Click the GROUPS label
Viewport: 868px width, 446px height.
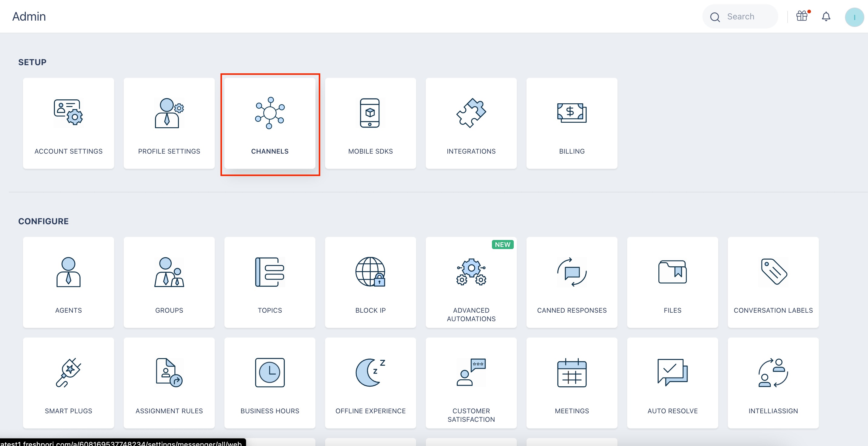169,310
